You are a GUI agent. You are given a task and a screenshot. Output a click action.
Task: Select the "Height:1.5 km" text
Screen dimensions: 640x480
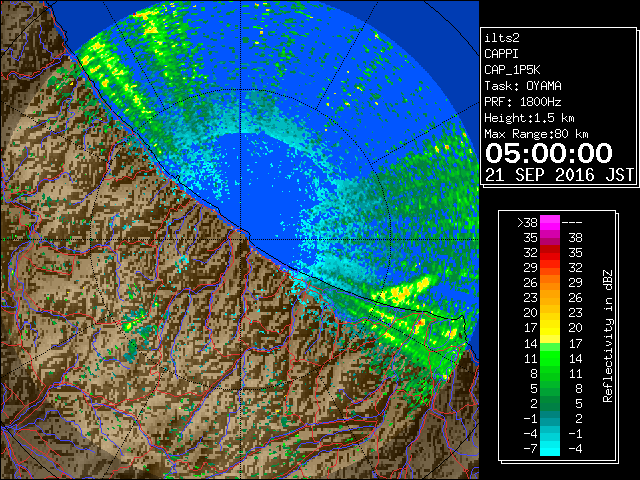click(x=529, y=118)
